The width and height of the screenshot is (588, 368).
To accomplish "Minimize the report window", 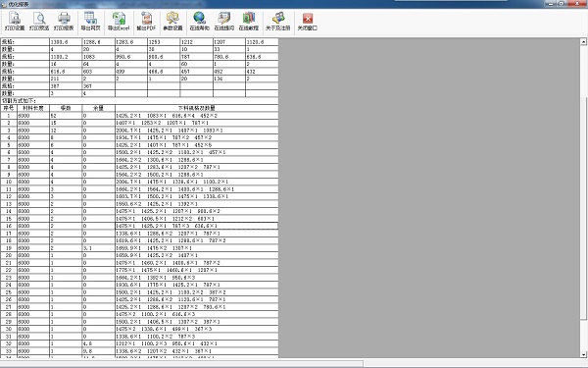I will tap(550, 4).
